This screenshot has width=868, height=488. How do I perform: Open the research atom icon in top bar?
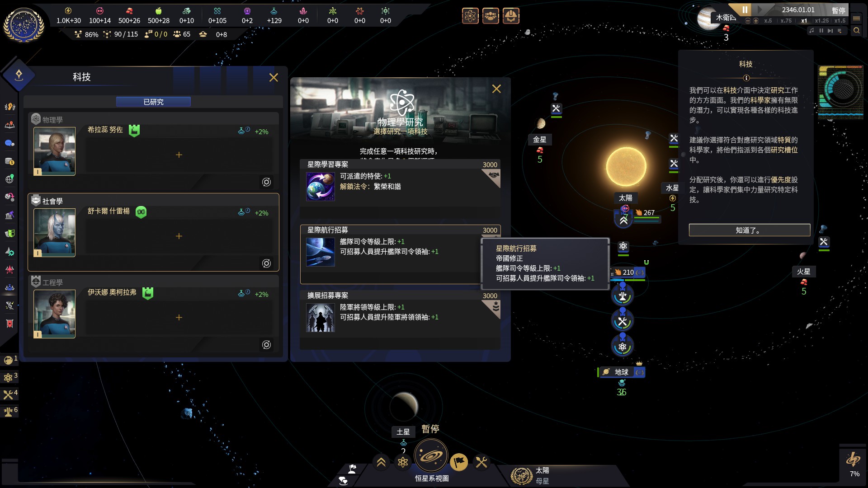click(470, 16)
